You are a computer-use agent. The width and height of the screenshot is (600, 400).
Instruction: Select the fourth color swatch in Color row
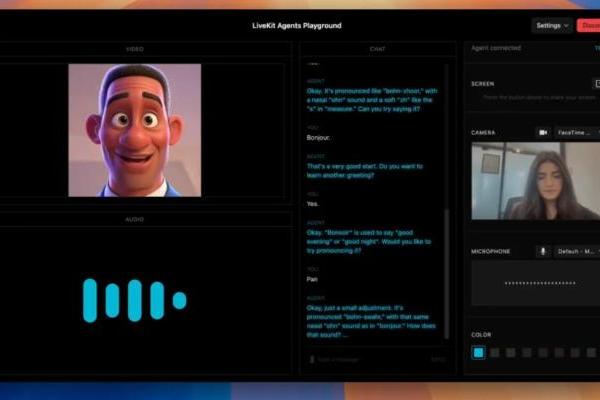(x=527, y=353)
